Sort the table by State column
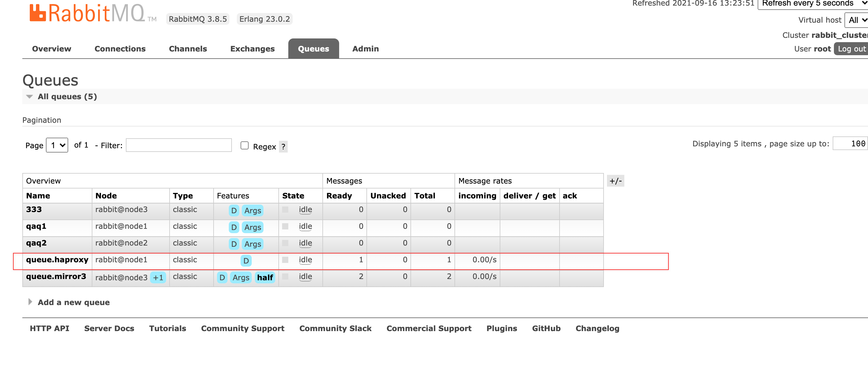Image resolution: width=868 pixels, height=390 pixels. tap(293, 196)
